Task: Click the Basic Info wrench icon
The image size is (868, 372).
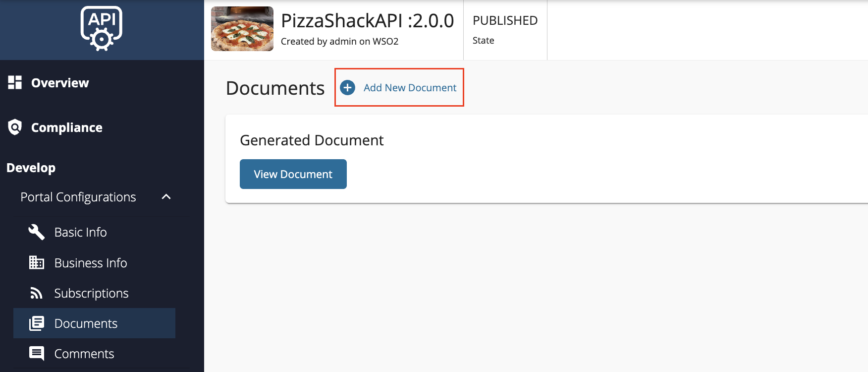Action: [x=37, y=232]
